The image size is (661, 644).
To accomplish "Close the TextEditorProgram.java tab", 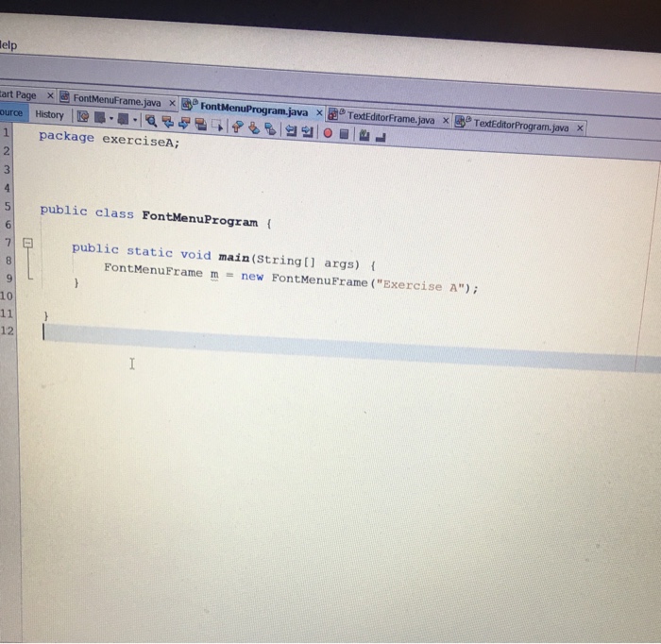I will pyautogui.click(x=580, y=128).
